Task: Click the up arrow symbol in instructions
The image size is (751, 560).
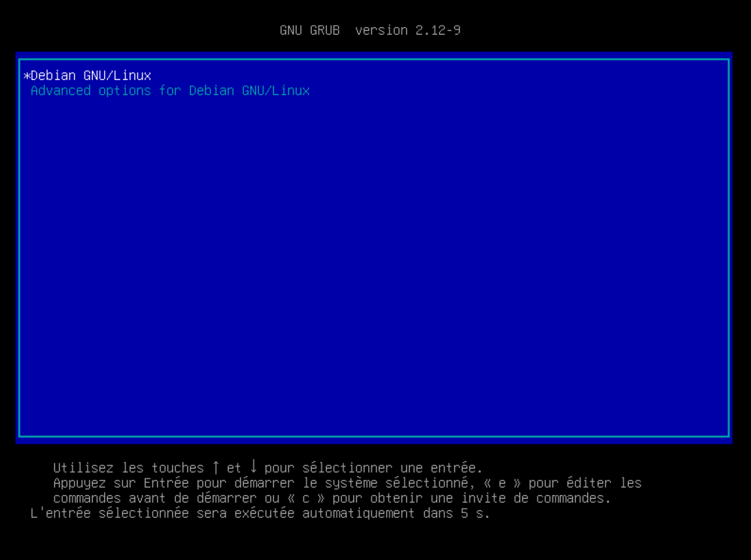Action: (x=216, y=468)
